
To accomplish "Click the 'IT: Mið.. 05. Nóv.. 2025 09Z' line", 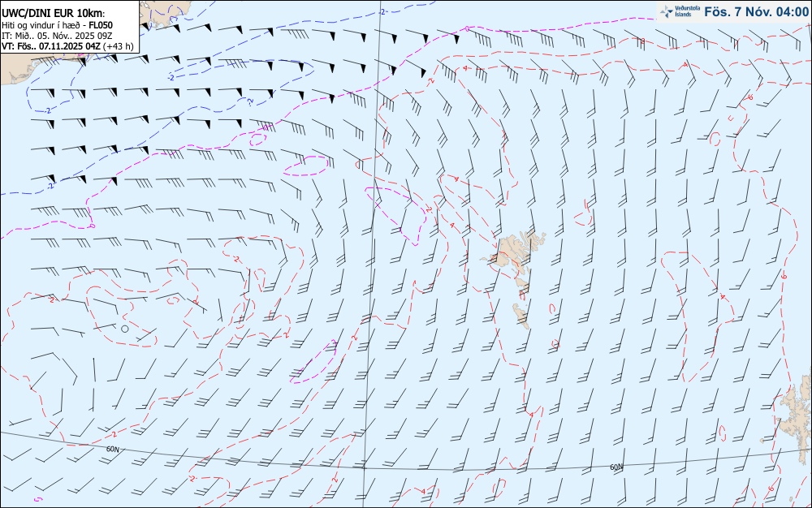I will click(x=57, y=36).
